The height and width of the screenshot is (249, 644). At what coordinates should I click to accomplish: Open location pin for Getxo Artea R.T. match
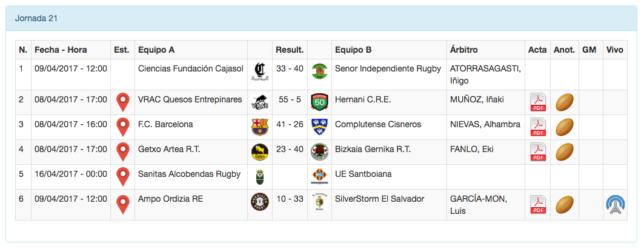(x=124, y=151)
